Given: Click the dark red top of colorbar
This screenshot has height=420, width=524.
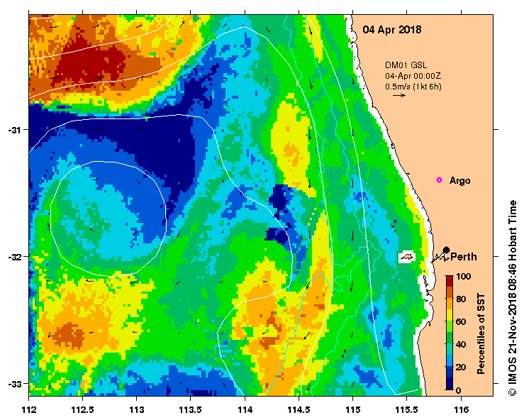Looking at the screenshot, I should click(x=449, y=281).
